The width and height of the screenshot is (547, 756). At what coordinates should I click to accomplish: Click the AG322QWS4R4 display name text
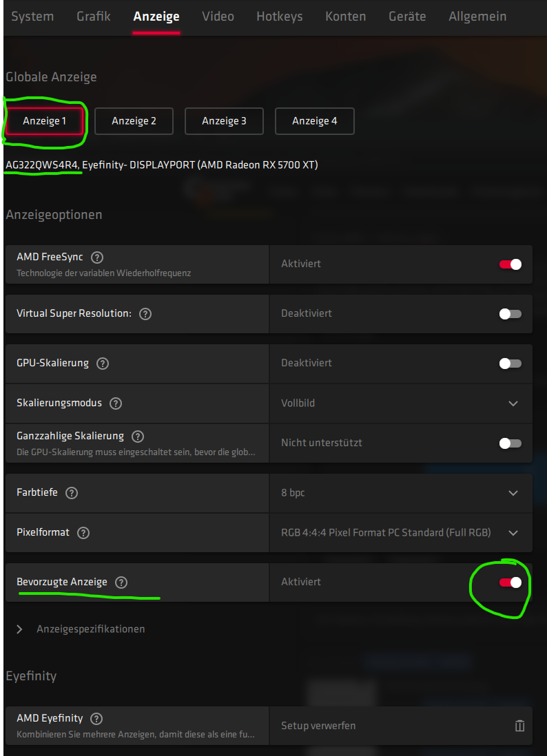point(42,165)
